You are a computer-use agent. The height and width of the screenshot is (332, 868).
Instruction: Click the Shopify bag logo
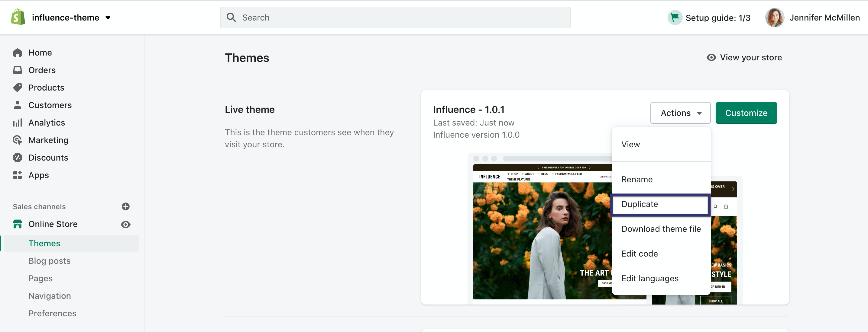click(x=18, y=17)
